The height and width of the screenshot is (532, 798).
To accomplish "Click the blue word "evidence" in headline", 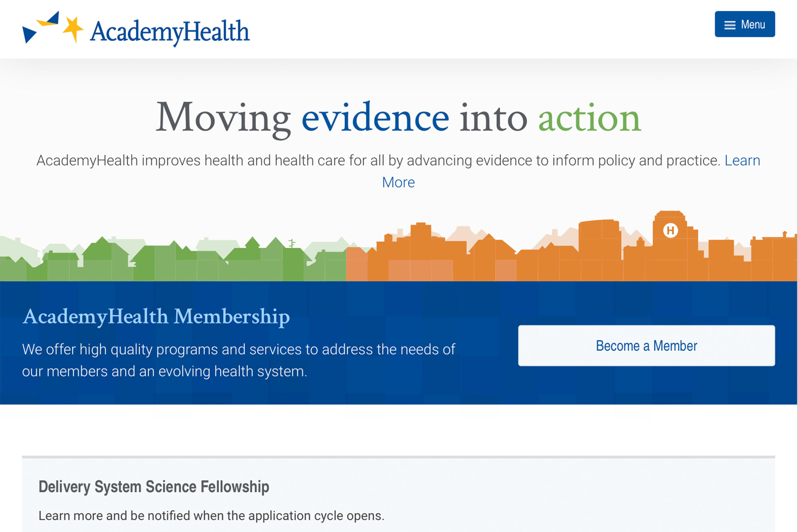I will [375, 118].
